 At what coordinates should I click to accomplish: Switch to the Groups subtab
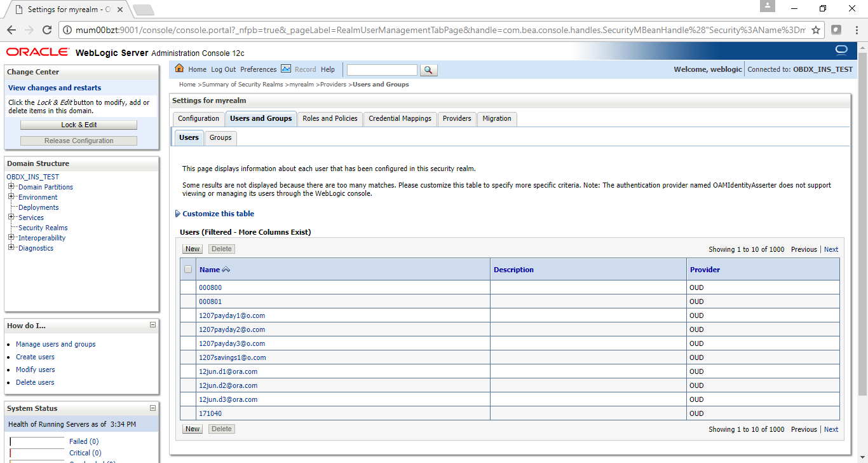[x=220, y=138]
